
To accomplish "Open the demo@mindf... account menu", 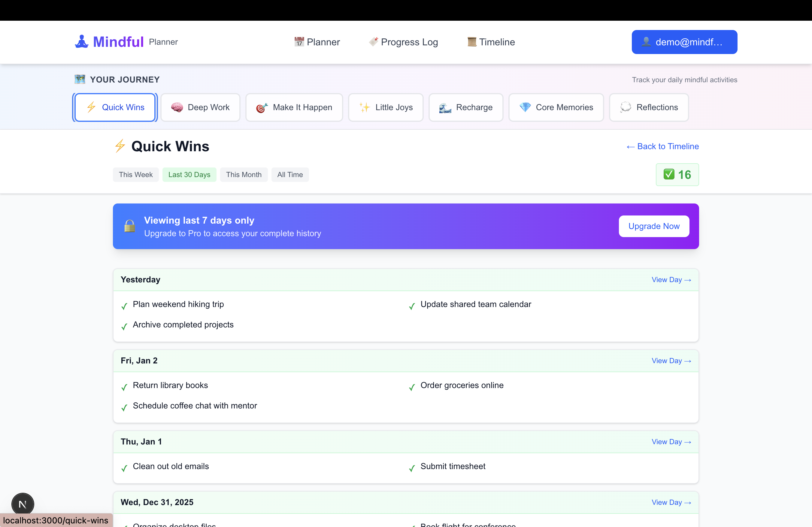I will pos(684,42).
